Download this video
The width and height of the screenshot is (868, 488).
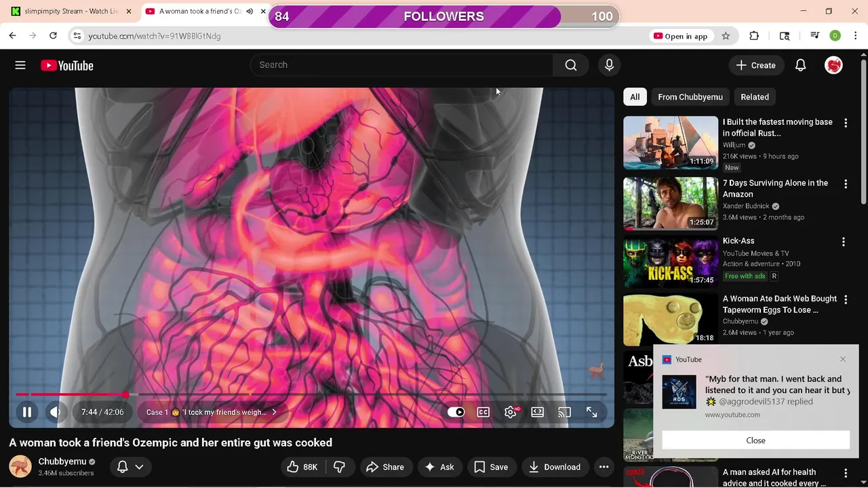555,467
